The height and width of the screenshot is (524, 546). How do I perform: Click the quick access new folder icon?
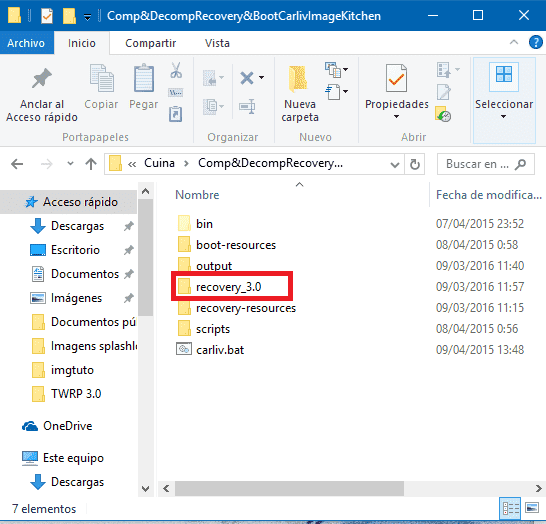pos(69,16)
